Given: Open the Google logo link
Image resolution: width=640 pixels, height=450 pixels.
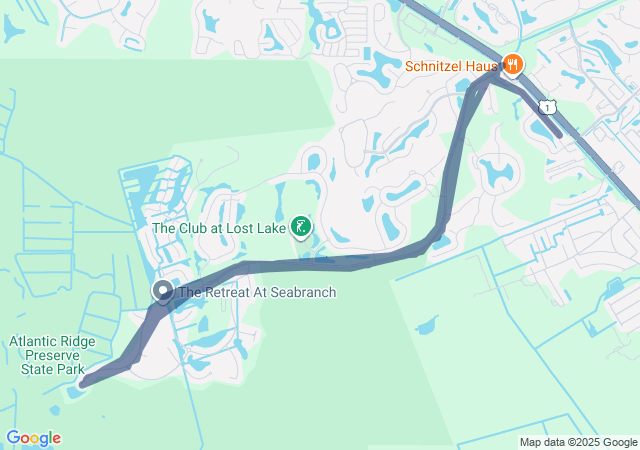Looking at the screenshot, I should coord(33,438).
